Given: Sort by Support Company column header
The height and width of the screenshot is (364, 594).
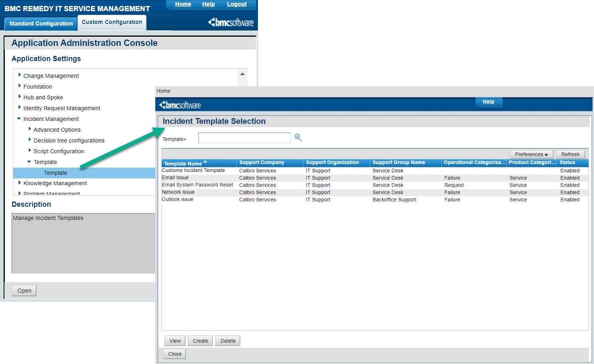Looking at the screenshot, I should 270,163.
